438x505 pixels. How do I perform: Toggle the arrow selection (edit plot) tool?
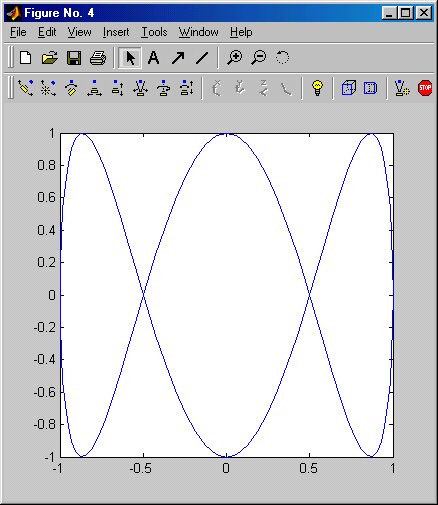click(x=130, y=58)
